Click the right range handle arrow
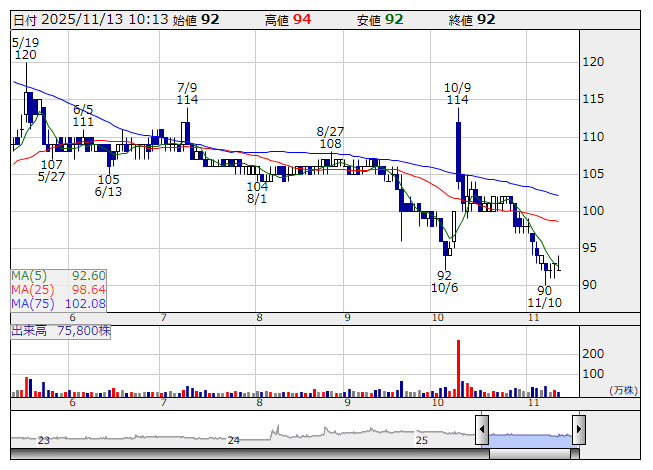The image size is (653, 470). click(x=579, y=429)
